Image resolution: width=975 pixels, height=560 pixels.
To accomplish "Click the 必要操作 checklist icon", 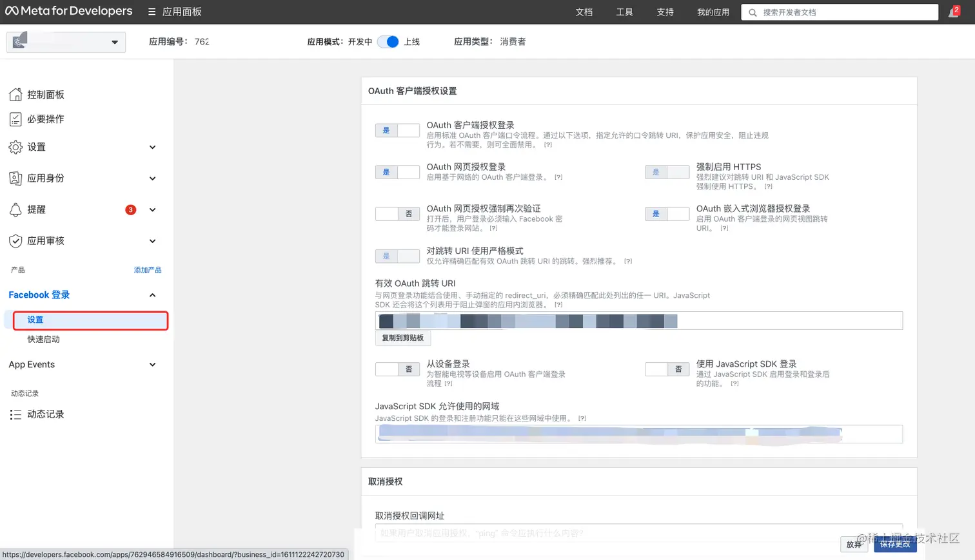I will coord(15,119).
